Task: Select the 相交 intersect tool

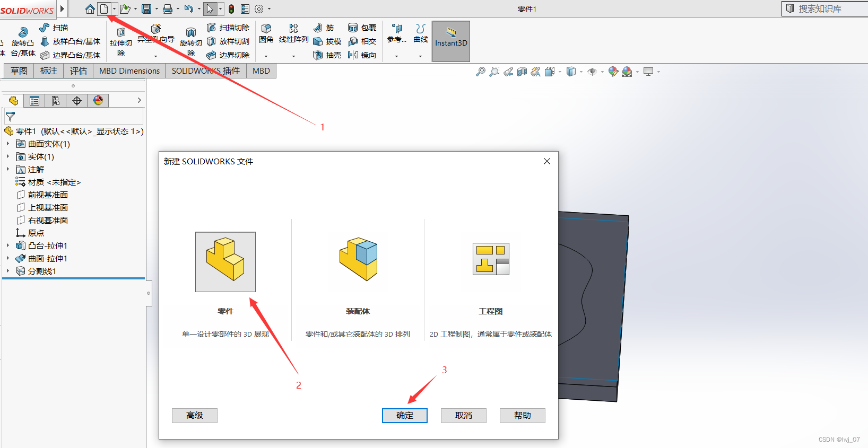Action: pos(362,41)
